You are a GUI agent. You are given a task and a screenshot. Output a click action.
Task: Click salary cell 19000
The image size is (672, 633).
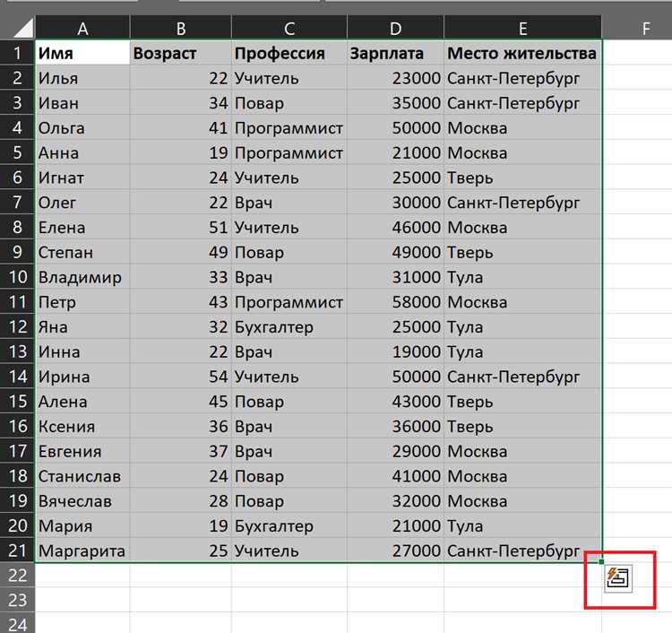(395, 351)
